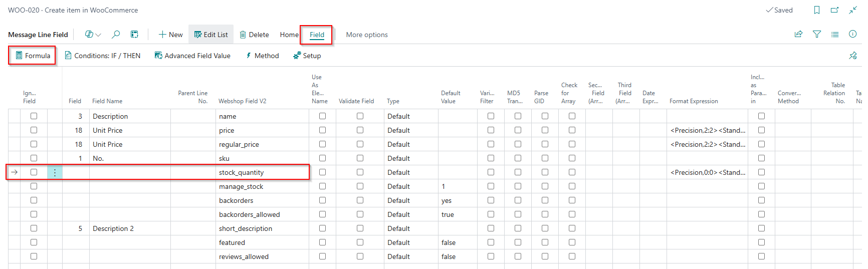The width and height of the screenshot is (868, 269).
Task: Open the analysis mode table icon
Action: tap(134, 34)
